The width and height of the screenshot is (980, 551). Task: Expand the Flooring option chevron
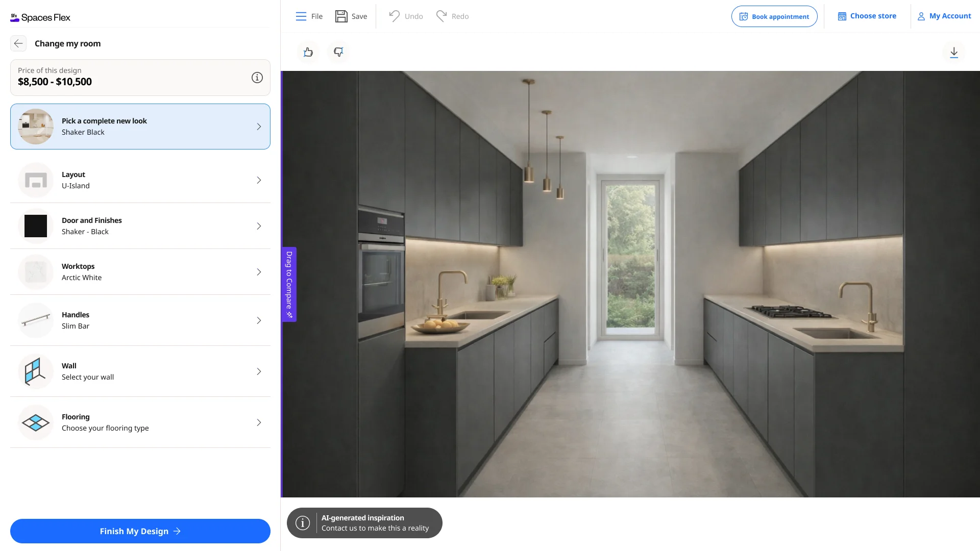(x=259, y=422)
